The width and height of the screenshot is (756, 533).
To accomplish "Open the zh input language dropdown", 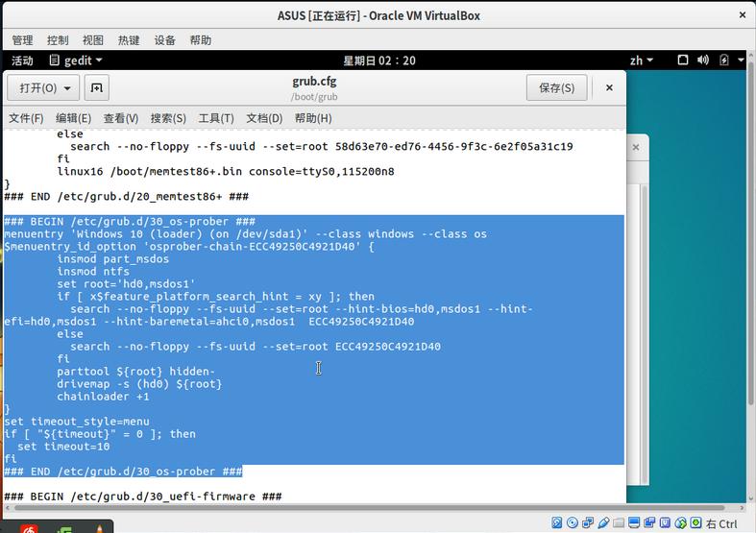I will pos(642,61).
